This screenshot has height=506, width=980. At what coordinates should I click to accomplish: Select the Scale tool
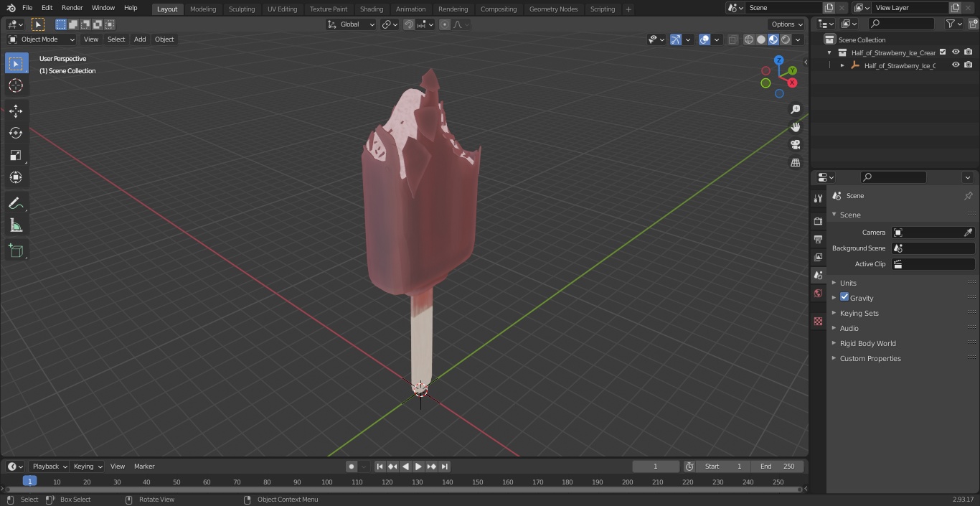(16, 155)
